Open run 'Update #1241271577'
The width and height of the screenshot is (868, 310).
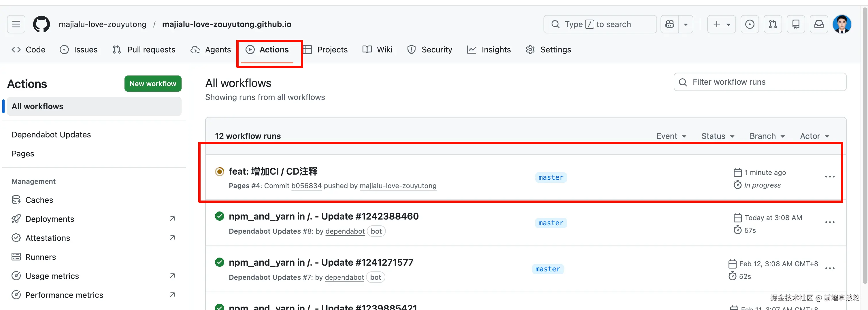click(321, 262)
